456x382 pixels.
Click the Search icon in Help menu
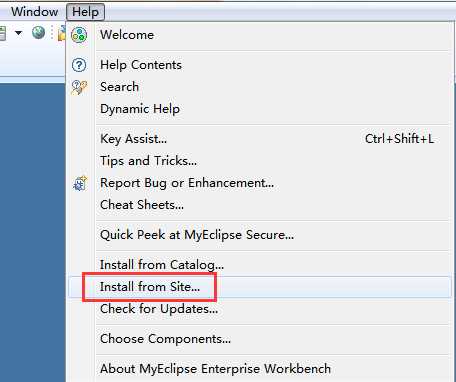click(x=79, y=87)
